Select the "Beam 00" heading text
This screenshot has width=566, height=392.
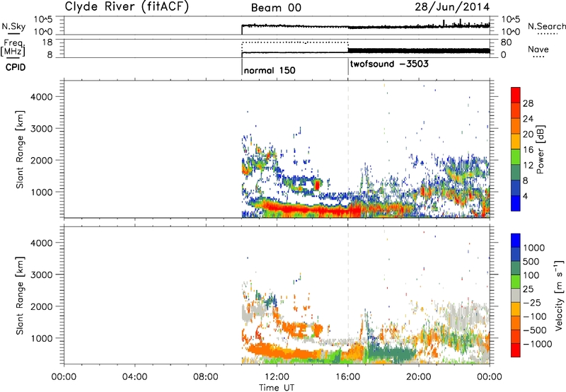276,8
